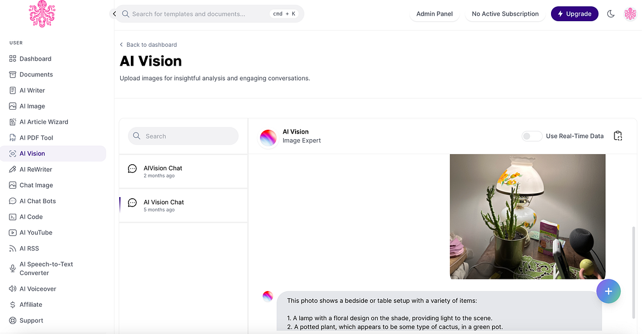The height and width of the screenshot is (334, 644).
Task: Toggle Use Real-Time Data switch
Action: pos(532,136)
